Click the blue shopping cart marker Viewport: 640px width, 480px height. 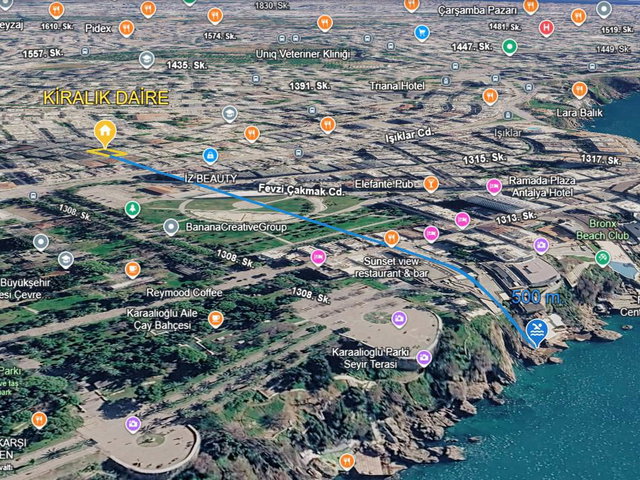click(422, 33)
